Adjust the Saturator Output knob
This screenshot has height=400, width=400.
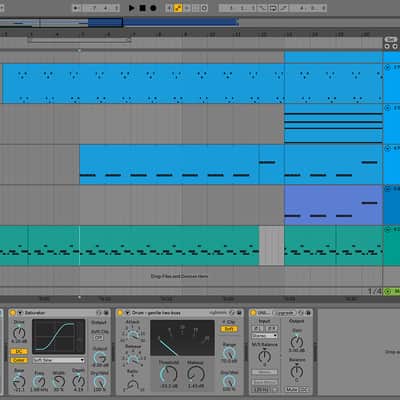coord(99,358)
